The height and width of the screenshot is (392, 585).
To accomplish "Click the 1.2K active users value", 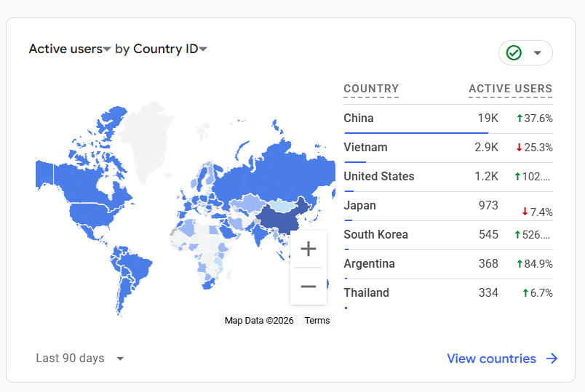I will point(487,177).
